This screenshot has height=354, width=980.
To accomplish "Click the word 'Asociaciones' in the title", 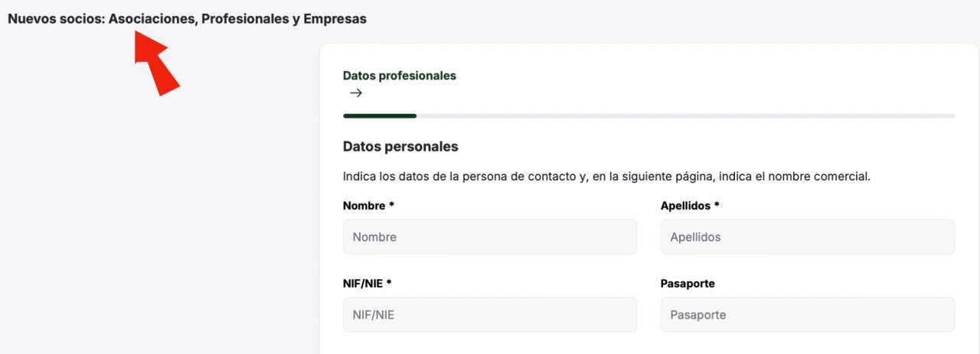I will point(152,19).
